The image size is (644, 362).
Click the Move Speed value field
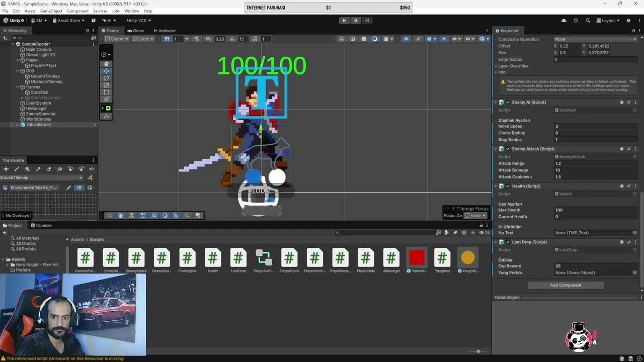click(x=596, y=127)
